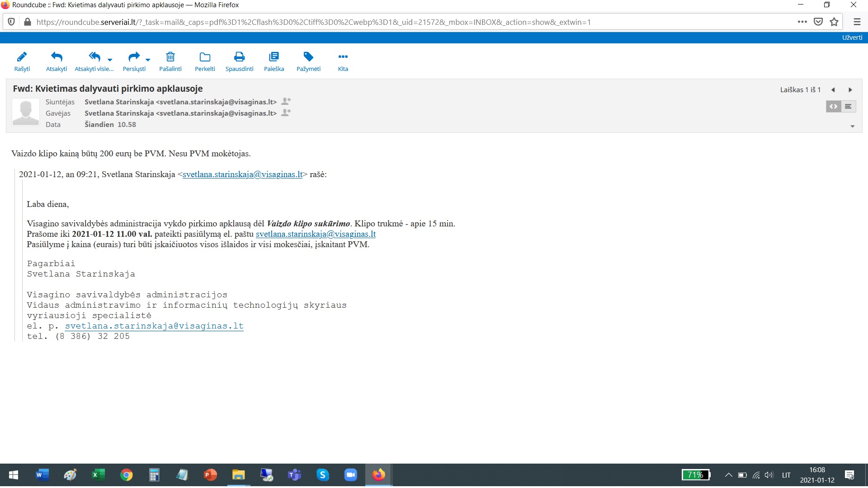The height and width of the screenshot is (488, 868).
Task: Open the Kita more actions menu
Action: (x=343, y=57)
